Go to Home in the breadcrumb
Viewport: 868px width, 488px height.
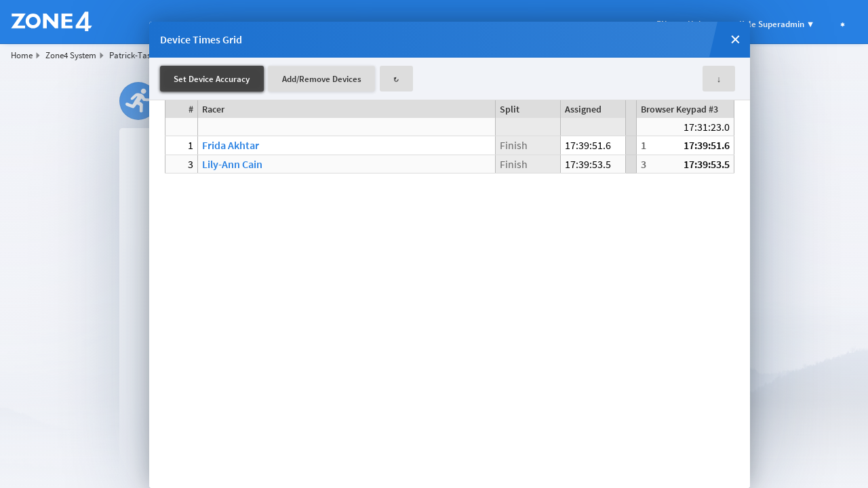coord(22,56)
